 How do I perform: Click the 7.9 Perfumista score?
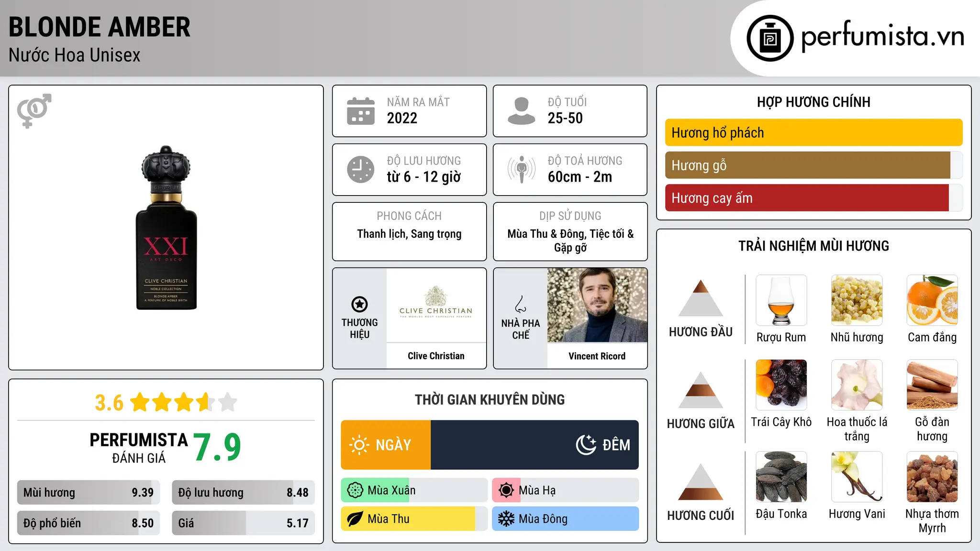tap(218, 447)
